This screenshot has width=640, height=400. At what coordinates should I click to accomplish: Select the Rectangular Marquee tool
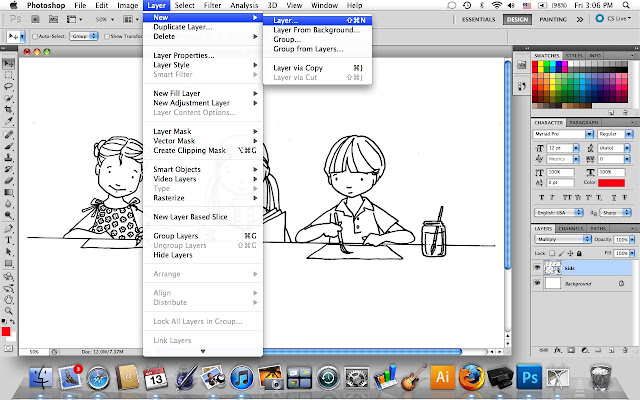tap(8, 75)
